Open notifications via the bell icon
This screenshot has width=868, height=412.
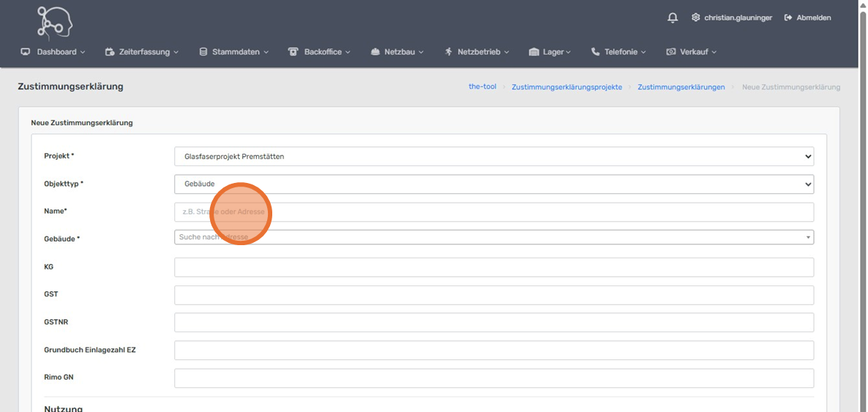673,18
